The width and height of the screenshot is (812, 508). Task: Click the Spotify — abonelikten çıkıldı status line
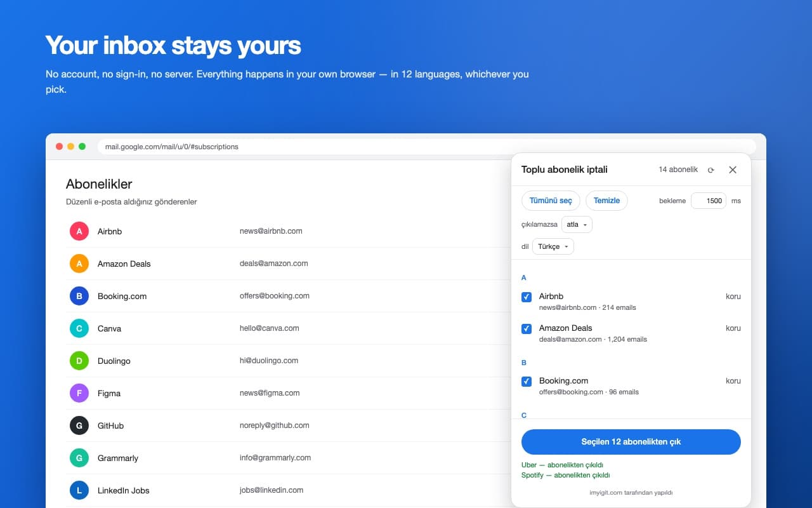point(566,475)
